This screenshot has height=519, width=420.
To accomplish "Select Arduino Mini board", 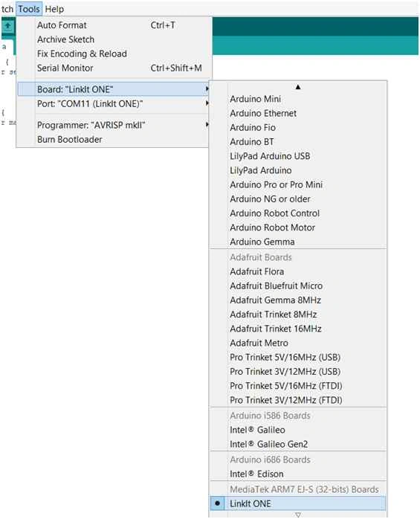I will (x=298, y=99).
